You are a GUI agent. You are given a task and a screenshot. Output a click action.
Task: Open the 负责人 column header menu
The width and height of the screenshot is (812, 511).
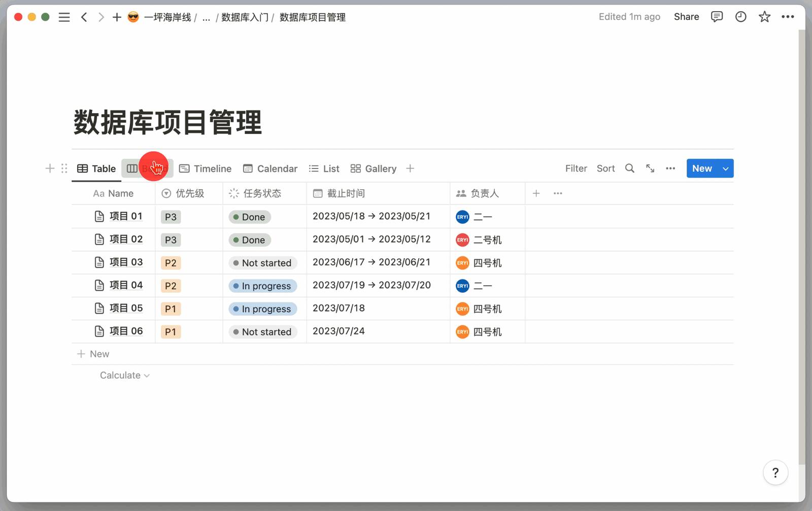487,193
